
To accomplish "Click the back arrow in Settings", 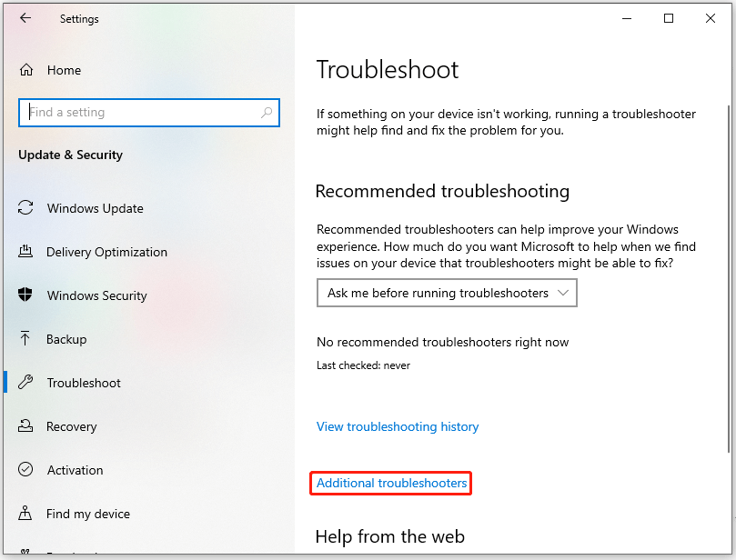I will (25, 18).
